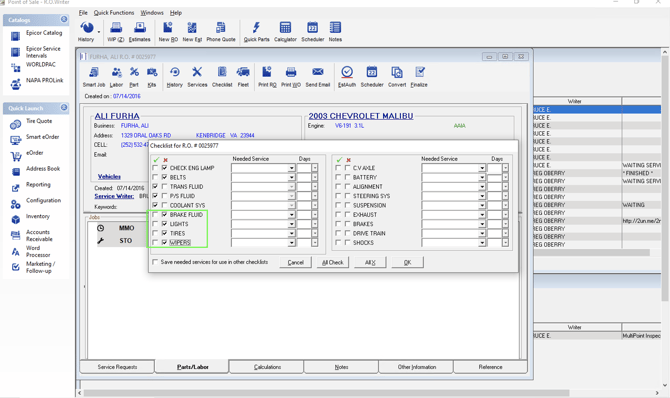The image size is (670, 398).
Task: Toggle the X checkbox for BELTS
Action: (x=165, y=177)
